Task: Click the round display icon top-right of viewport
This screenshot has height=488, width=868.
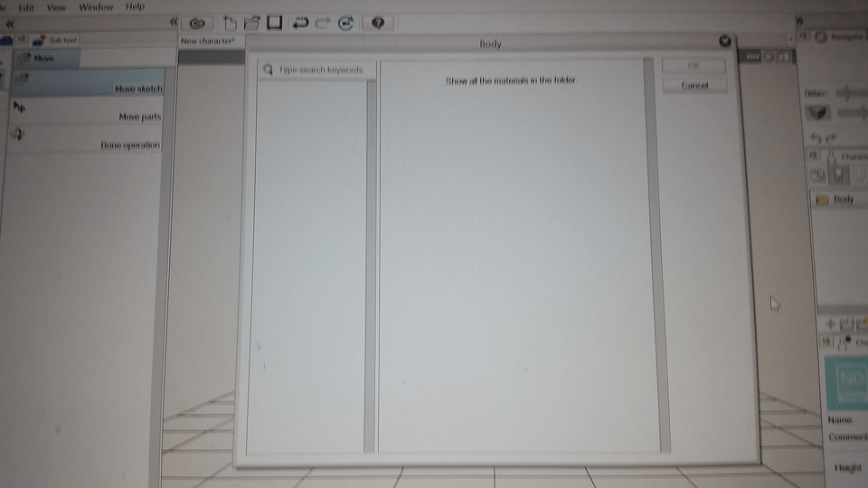Action: point(769,56)
